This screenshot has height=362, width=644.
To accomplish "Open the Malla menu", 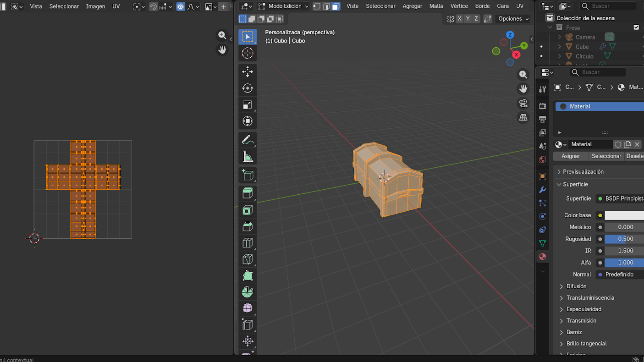I will (x=436, y=6).
